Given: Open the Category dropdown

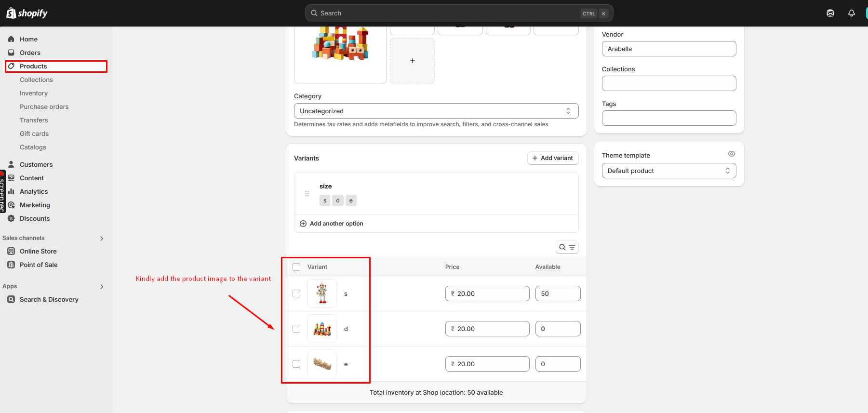Looking at the screenshot, I should tap(436, 111).
